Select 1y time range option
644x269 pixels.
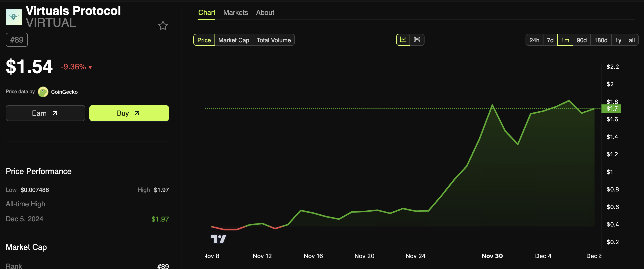[618, 40]
